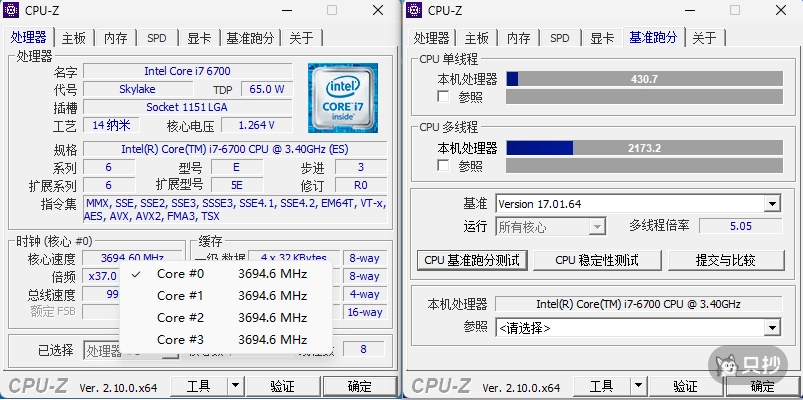Click the 扩展型号 value 5E
Screen dimensions: 803x400
tap(237, 185)
